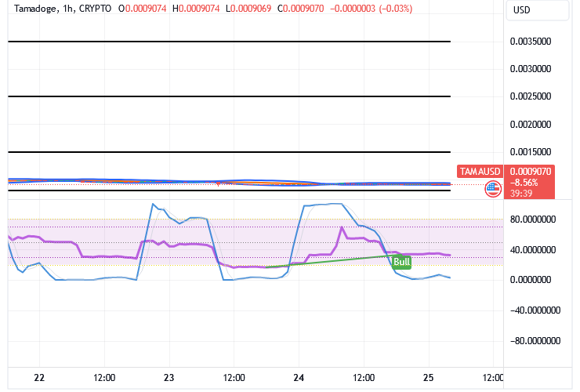Click the date label 22 on time axis
This screenshot has width=580, height=392.
pyautogui.click(x=39, y=378)
